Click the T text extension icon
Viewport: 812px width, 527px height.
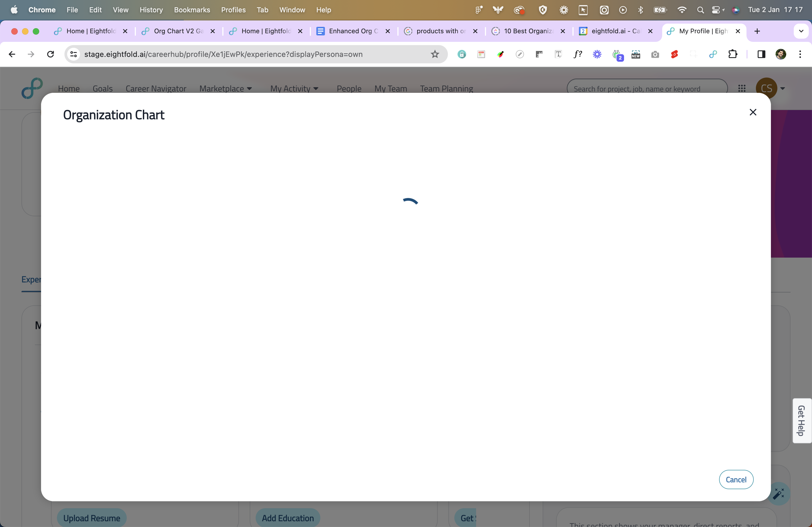click(558, 54)
